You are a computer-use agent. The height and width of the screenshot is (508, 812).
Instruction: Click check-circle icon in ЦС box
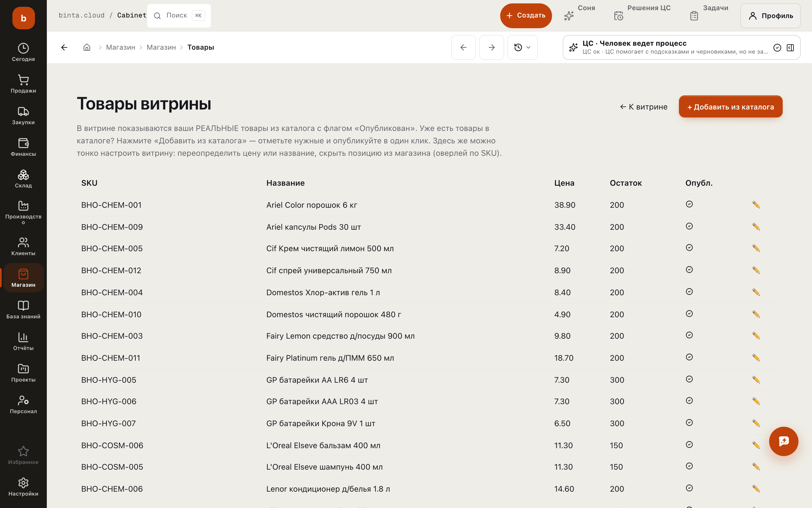(x=777, y=48)
